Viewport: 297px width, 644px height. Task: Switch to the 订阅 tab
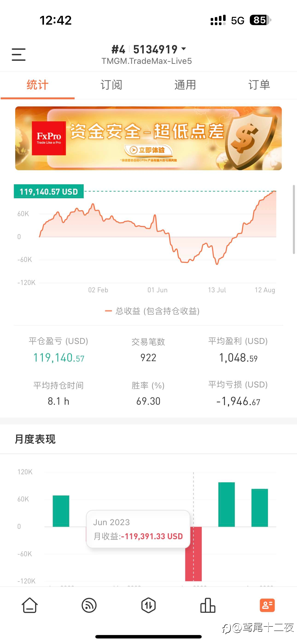tap(111, 85)
